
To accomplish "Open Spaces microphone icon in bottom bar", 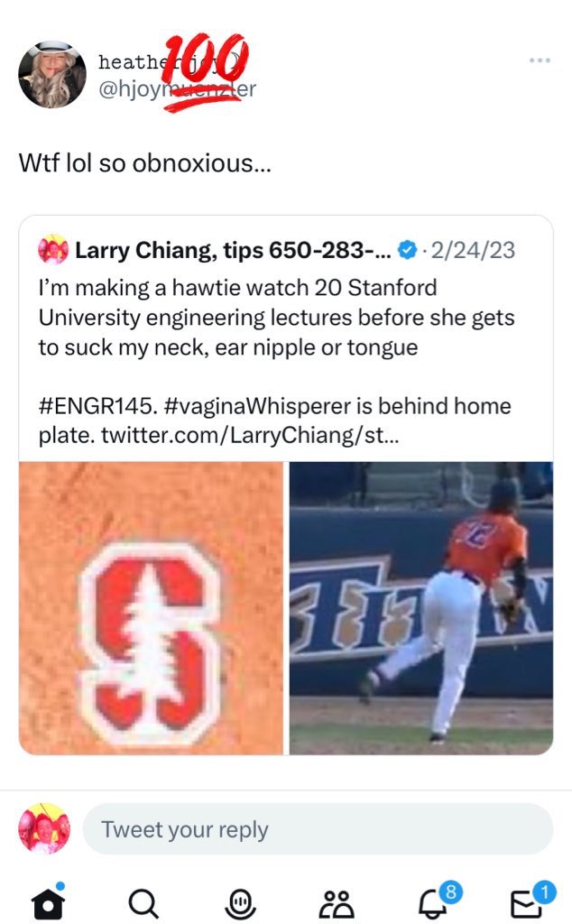I will click(x=239, y=903).
